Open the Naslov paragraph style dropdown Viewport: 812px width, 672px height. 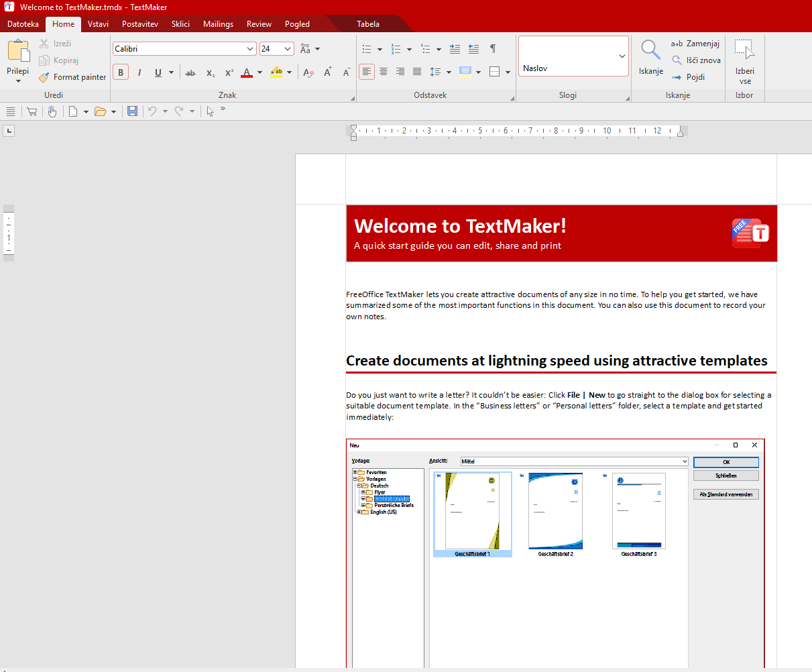(622, 56)
